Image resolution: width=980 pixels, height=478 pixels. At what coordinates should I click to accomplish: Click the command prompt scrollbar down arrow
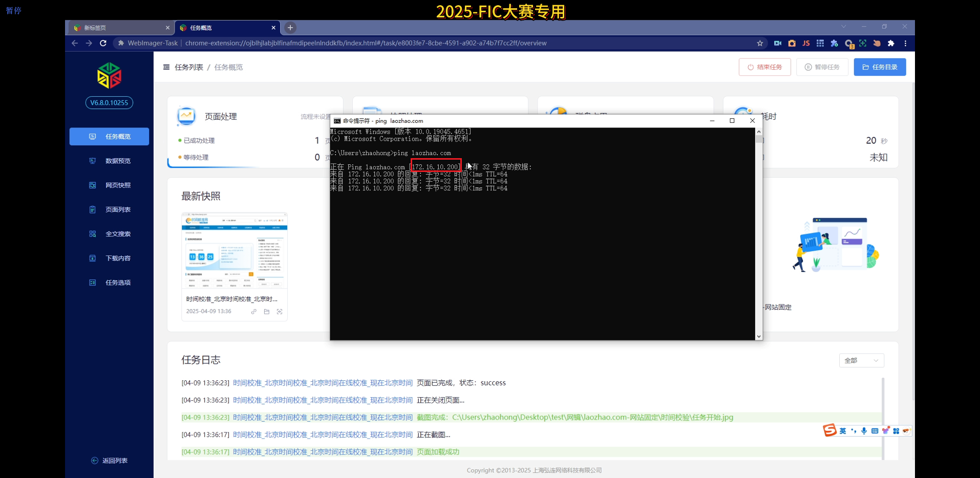[759, 336]
